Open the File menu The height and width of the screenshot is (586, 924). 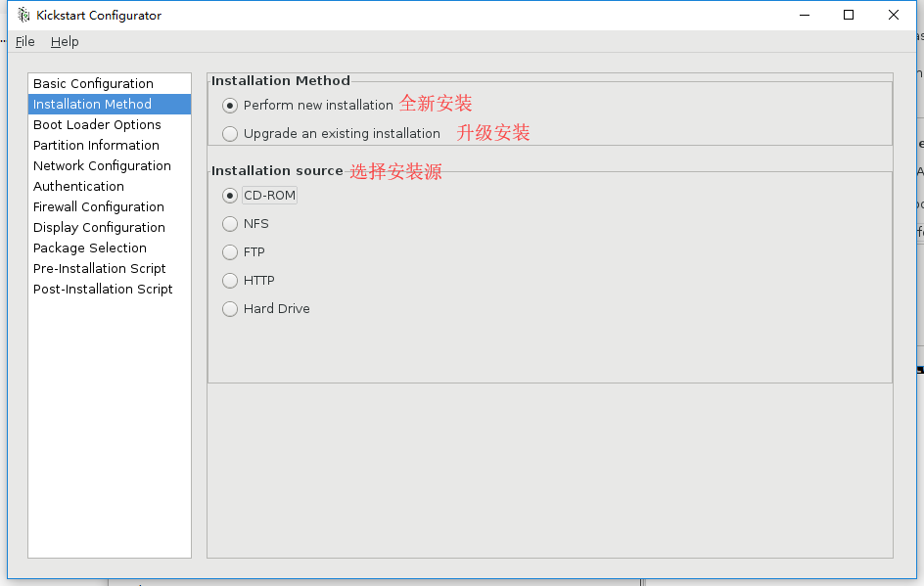24,42
